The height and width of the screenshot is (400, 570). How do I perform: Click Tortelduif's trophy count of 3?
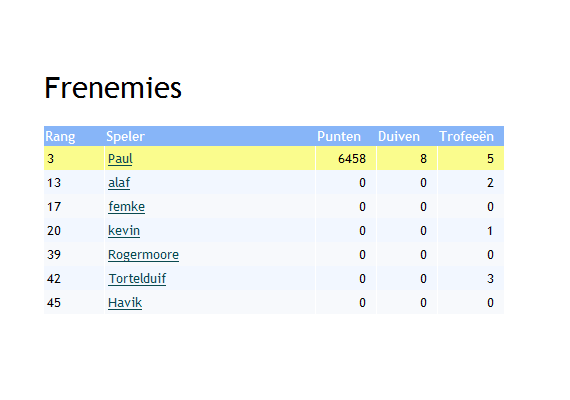point(490,279)
